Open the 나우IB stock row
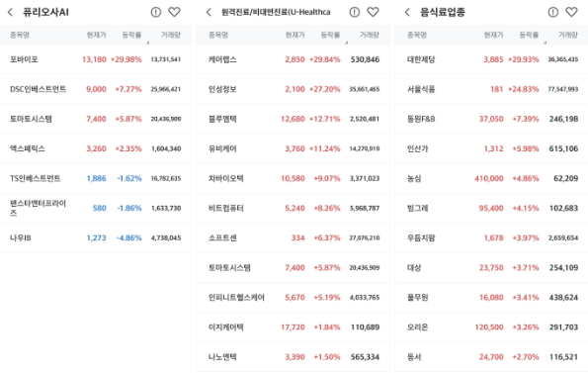 coord(96,237)
